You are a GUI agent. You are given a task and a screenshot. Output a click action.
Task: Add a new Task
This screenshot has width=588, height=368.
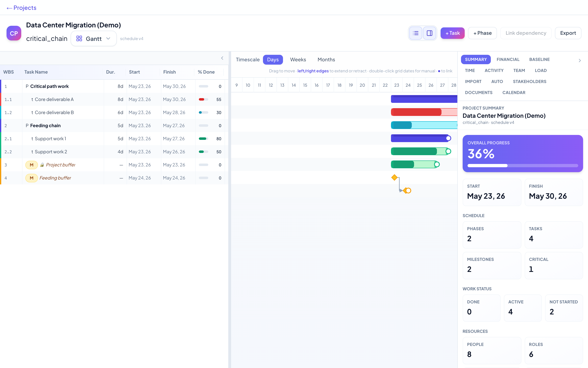coord(452,33)
